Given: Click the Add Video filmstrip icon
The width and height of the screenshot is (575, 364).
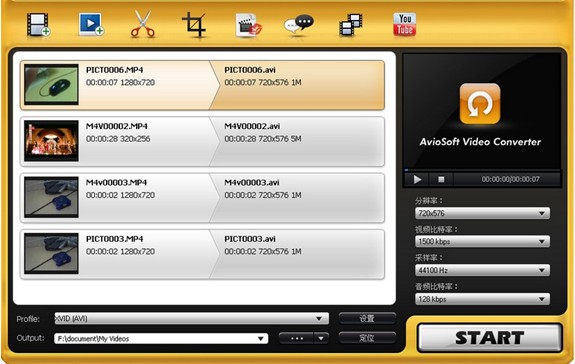Looking at the screenshot, I should (x=38, y=25).
